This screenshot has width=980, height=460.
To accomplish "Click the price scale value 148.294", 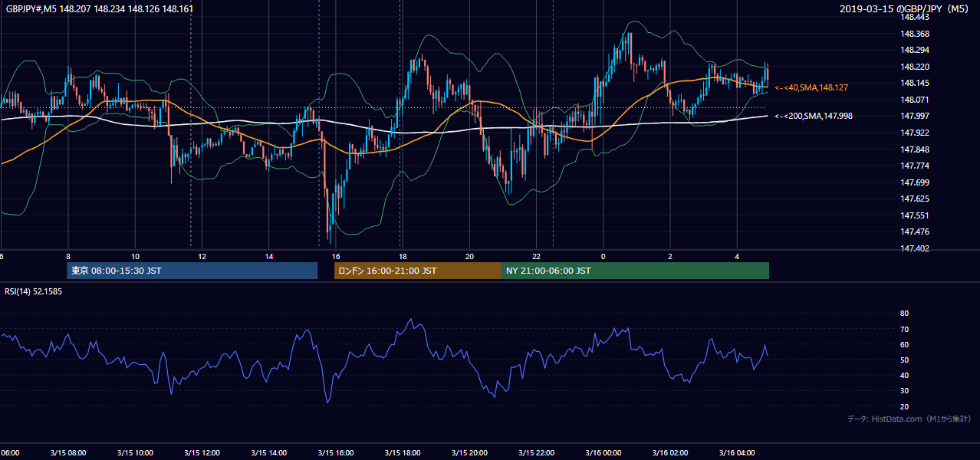I will (916, 51).
